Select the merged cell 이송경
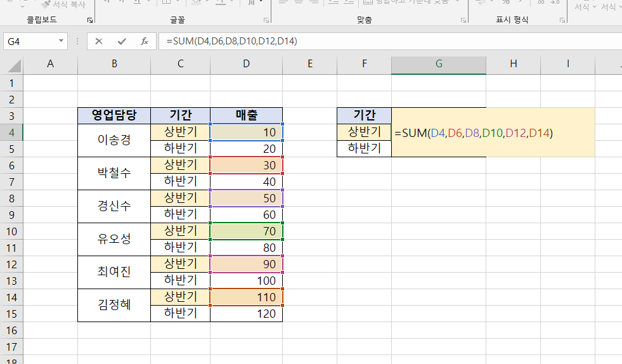Screen dimensions: 622x364 pos(114,140)
